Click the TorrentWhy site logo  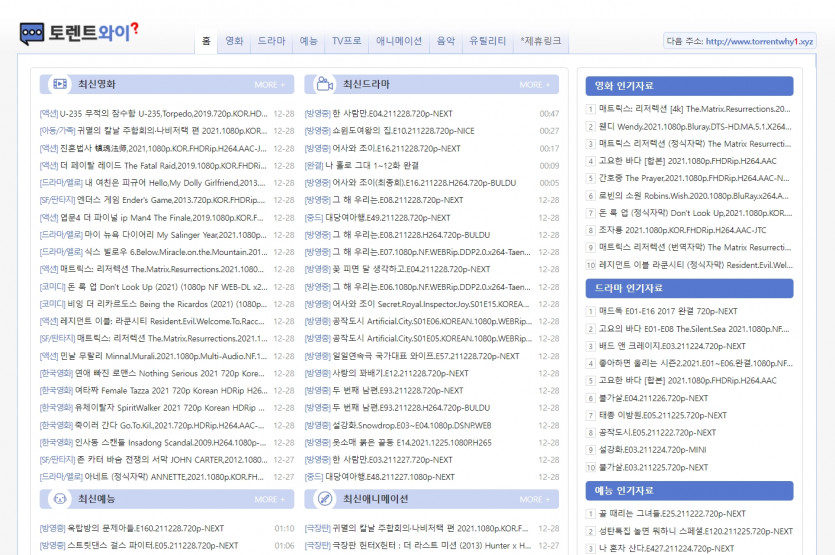[78, 33]
